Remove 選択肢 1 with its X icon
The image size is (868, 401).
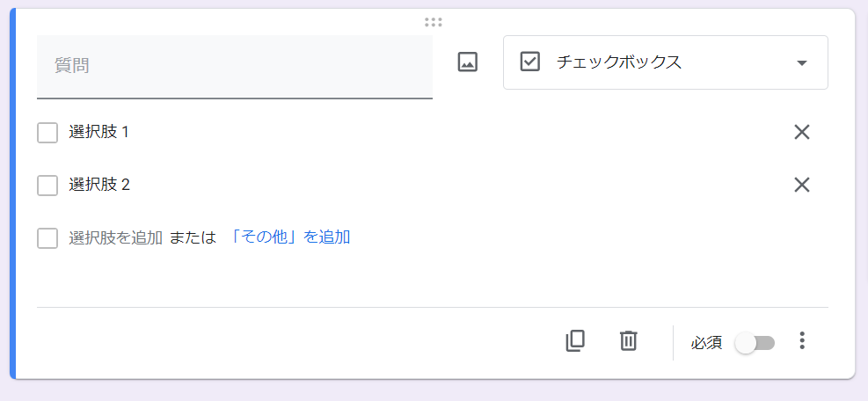click(x=802, y=133)
